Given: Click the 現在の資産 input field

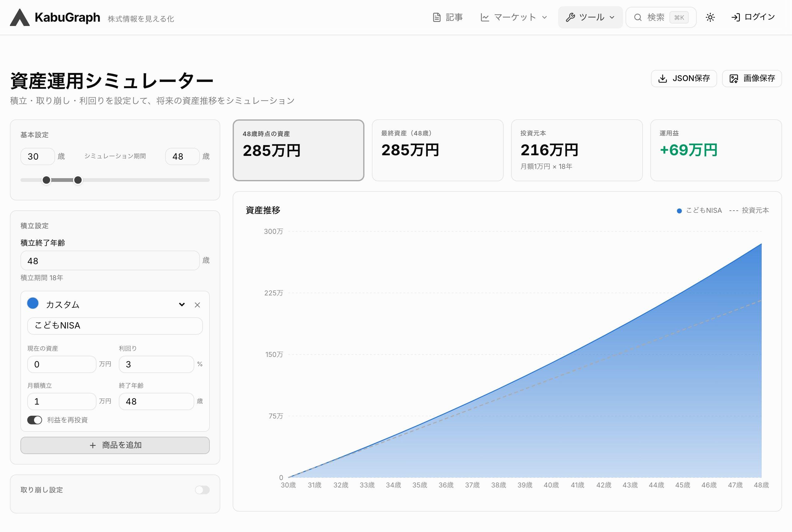Looking at the screenshot, I should tap(62, 364).
